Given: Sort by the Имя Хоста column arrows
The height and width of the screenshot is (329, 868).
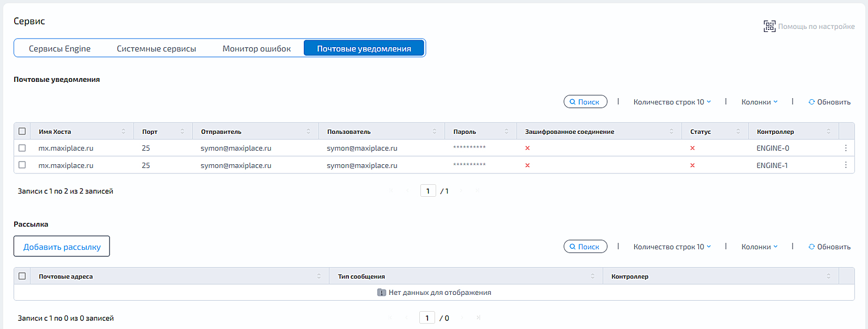Looking at the screenshot, I should pyautogui.click(x=124, y=131).
